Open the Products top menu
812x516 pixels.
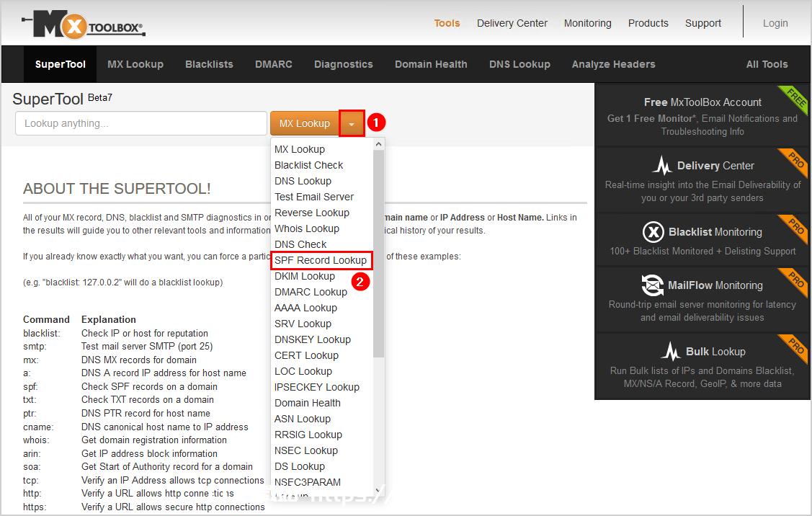(x=648, y=23)
